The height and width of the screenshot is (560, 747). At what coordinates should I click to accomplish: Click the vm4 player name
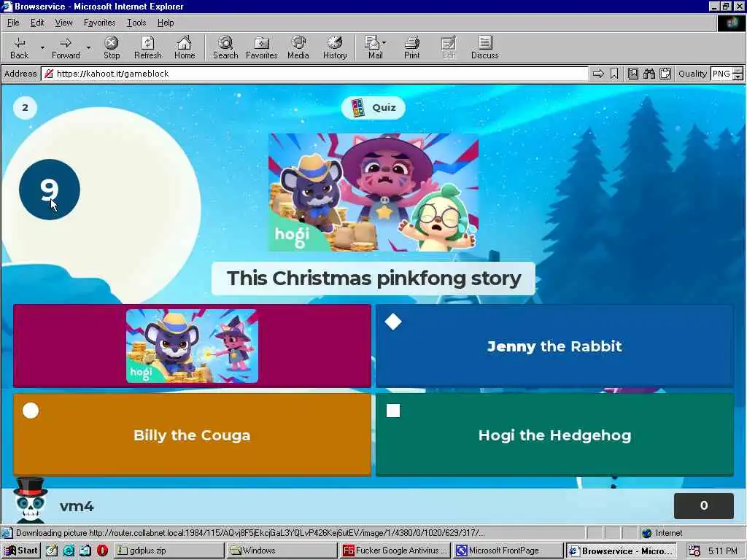pyautogui.click(x=77, y=506)
